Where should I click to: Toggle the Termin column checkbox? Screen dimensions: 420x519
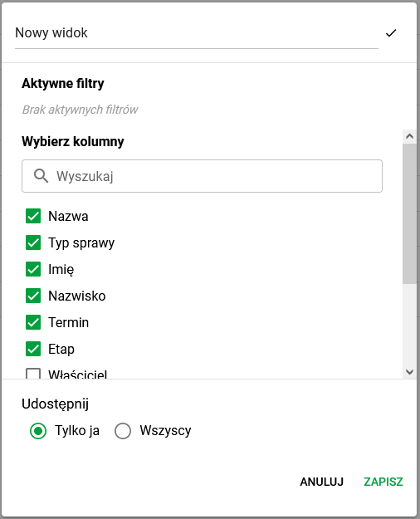coord(33,322)
